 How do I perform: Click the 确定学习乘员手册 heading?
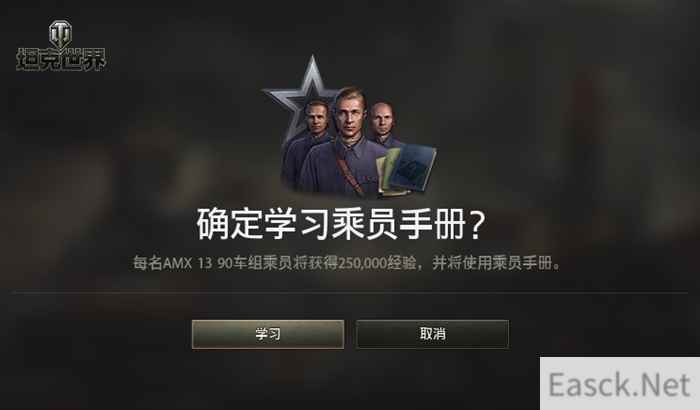(x=331, y=224)
